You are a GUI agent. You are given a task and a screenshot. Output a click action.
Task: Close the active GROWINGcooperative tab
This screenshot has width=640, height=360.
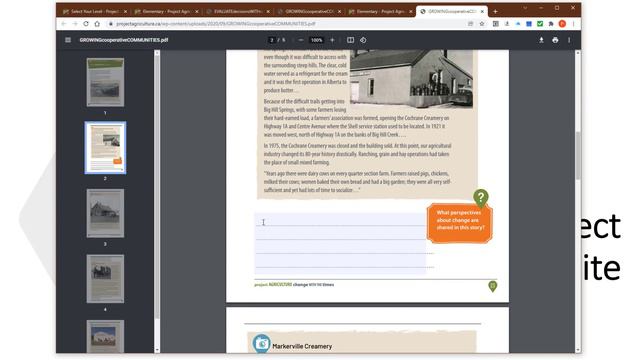coord(482,11)
